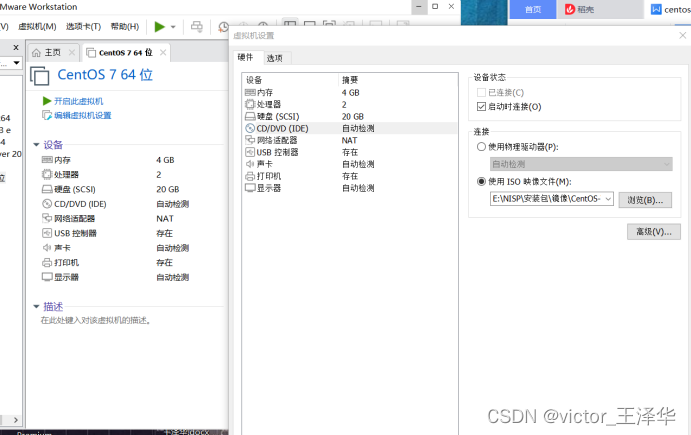Click the large VM icon beside CentOS title
This screenshot has width=691, height=435.
point(40,75)
